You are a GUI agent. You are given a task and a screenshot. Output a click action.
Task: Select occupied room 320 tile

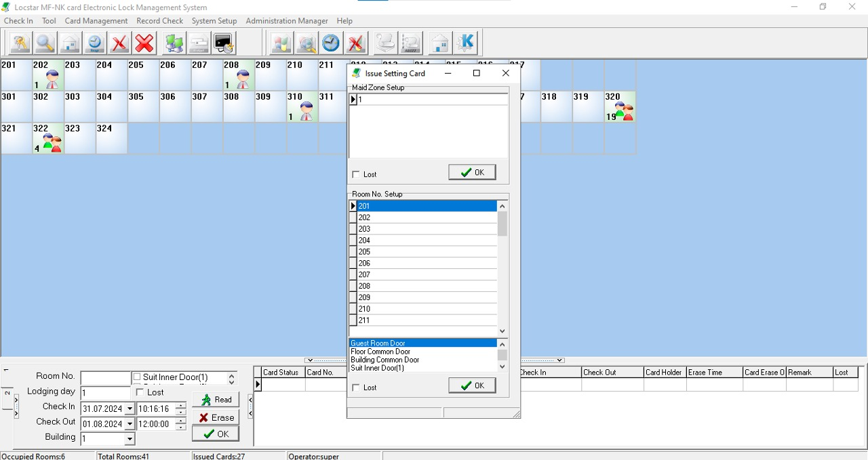click(x=620, y=107)
